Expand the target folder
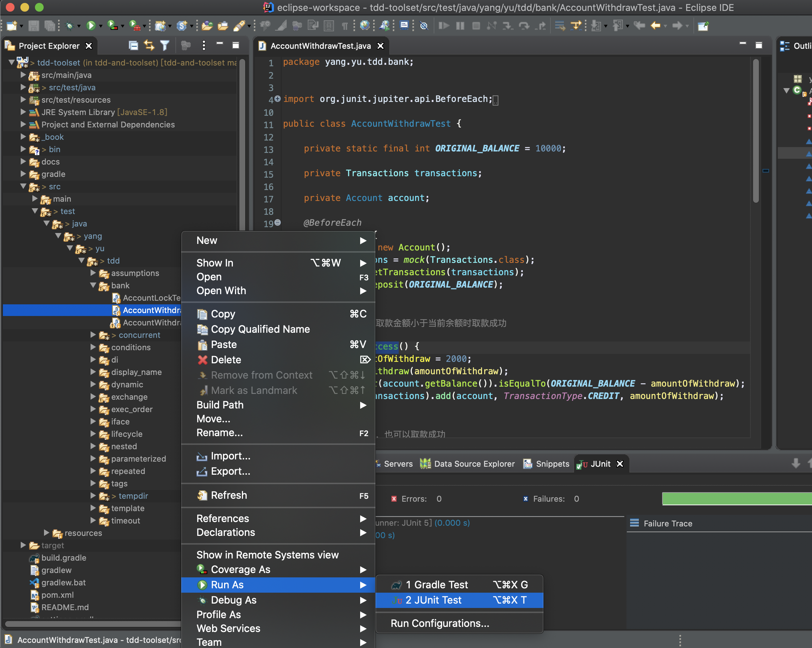The image size is (812, 648). point(23,545)
